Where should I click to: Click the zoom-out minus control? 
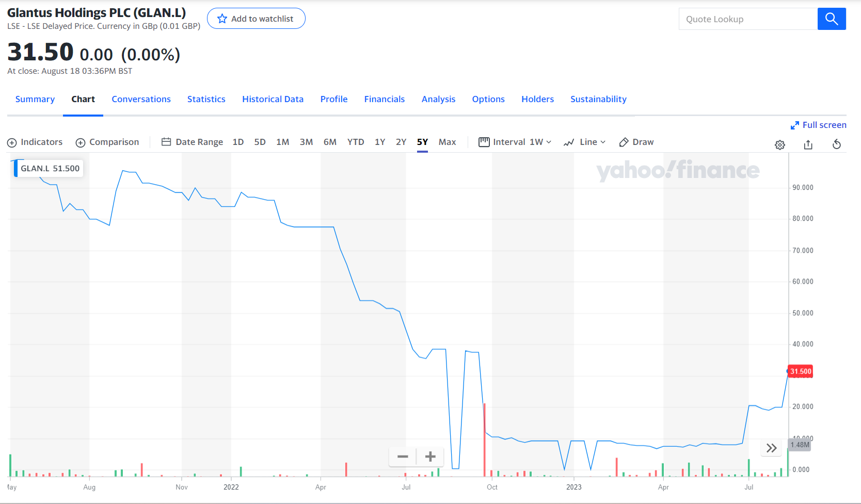[402, 456]
